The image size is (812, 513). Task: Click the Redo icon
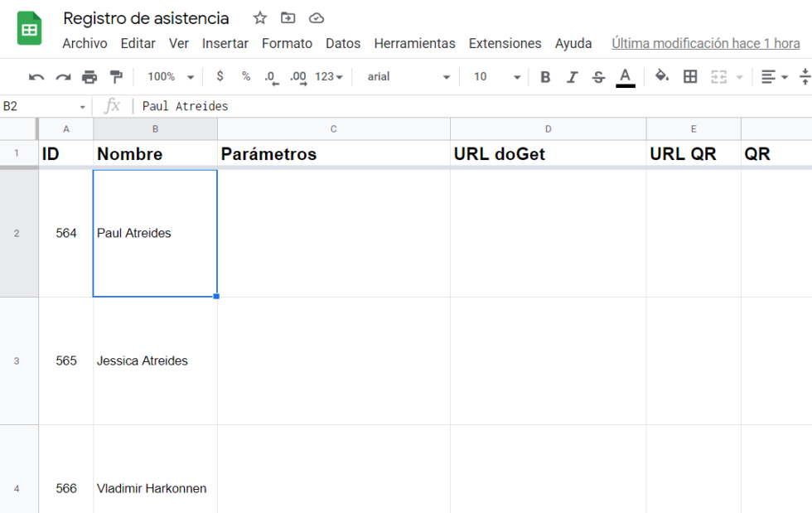tap(65, 76)
